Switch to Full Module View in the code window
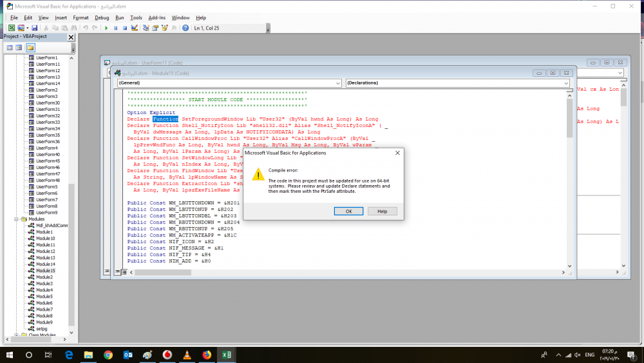 tap(124, 271)
